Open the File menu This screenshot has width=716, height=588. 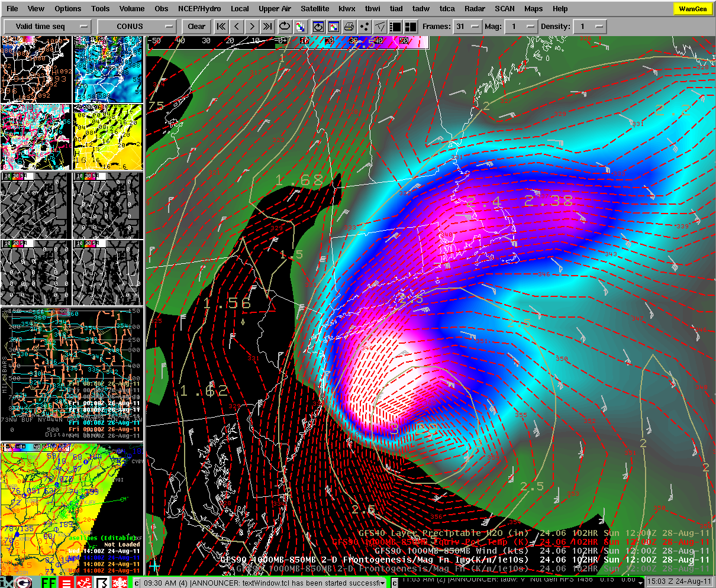(12, 9)
